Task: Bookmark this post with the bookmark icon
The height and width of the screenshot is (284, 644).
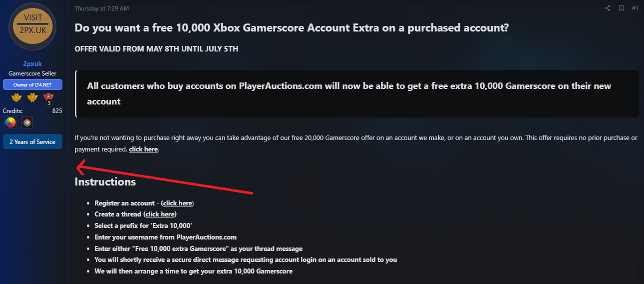Action: (621, 8)
